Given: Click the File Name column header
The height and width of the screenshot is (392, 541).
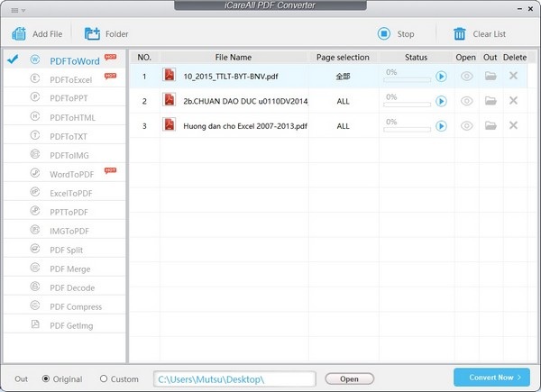Looking at the screenshot, I should (x=234, y=58).
